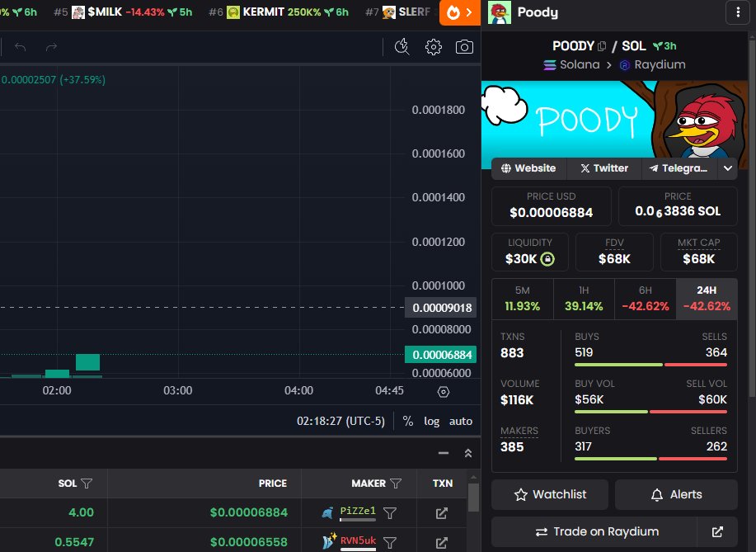Filter trades by maker in header
Screen dimensions: 756x552
pyautogui.click(x=396, y=483)
